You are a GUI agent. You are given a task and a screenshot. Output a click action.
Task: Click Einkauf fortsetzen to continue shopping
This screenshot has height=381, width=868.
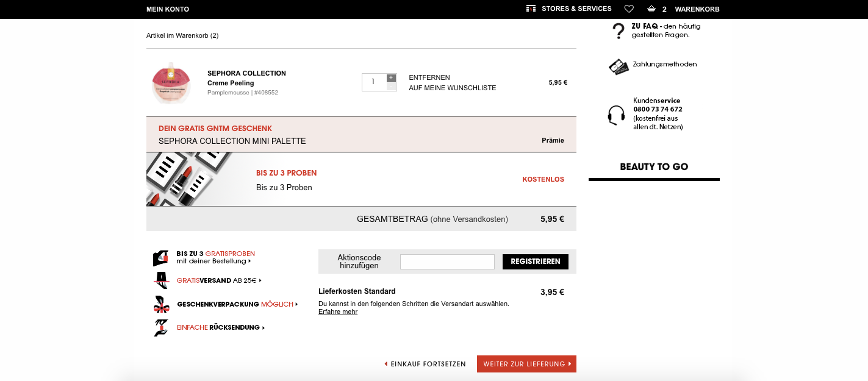(x=425, y=364)
